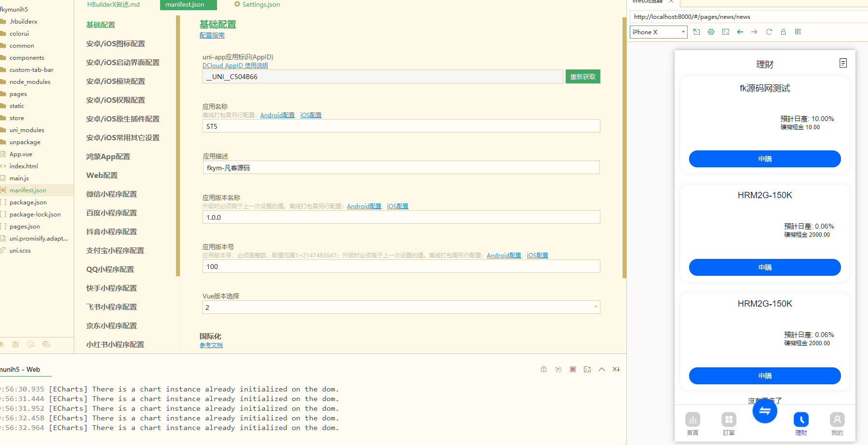Click the rerun icon in console toolbar

[558, 369]
